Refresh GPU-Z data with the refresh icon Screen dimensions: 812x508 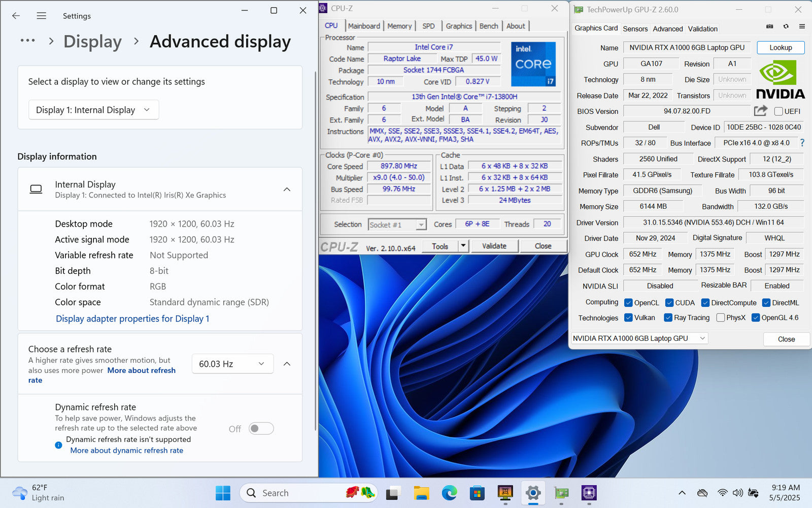(x=786, y=26)
